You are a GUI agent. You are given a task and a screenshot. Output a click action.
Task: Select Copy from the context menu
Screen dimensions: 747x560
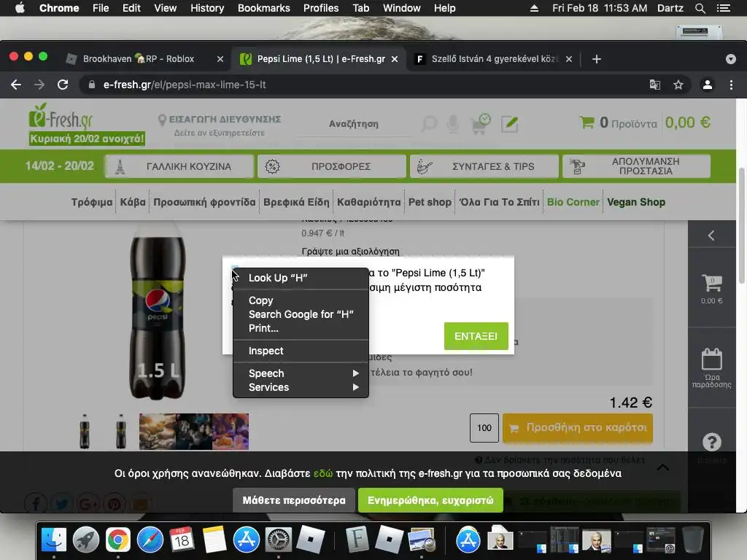coord(301,300)
